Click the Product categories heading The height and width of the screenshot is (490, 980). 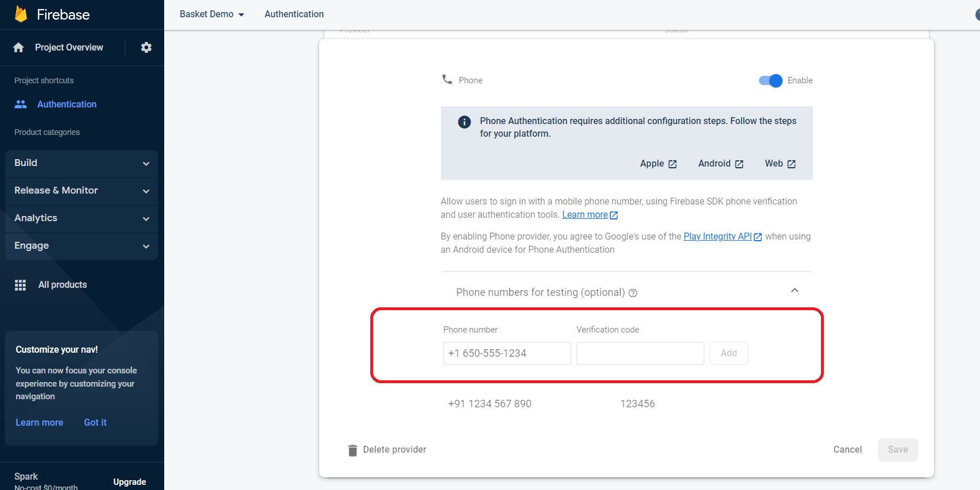[x=47, y=132]
